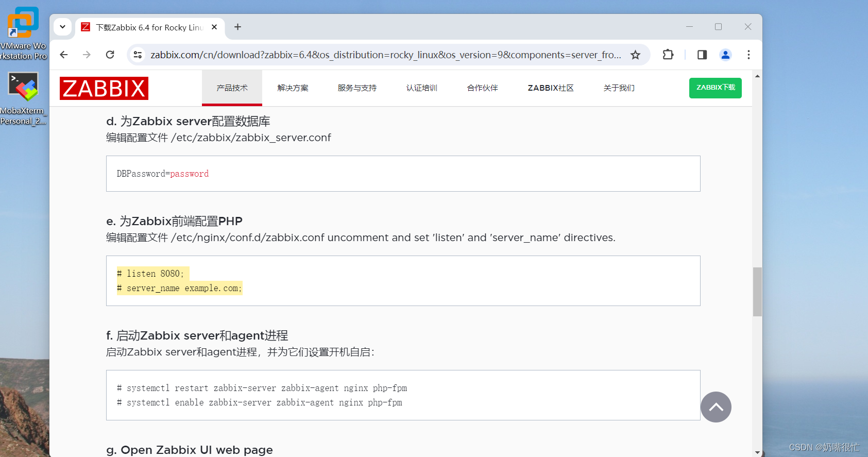Open VMware Workstation Pro desktop icon

[23, 33]
